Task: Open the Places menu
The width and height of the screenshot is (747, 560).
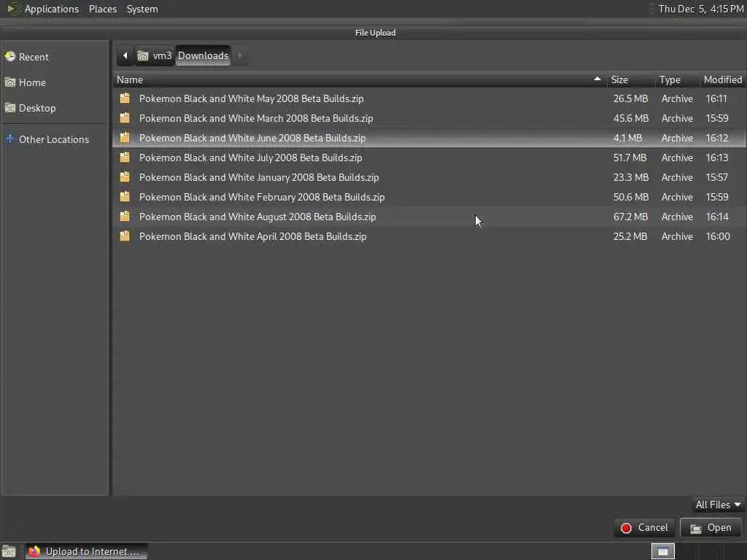Action: pos(103,9)
